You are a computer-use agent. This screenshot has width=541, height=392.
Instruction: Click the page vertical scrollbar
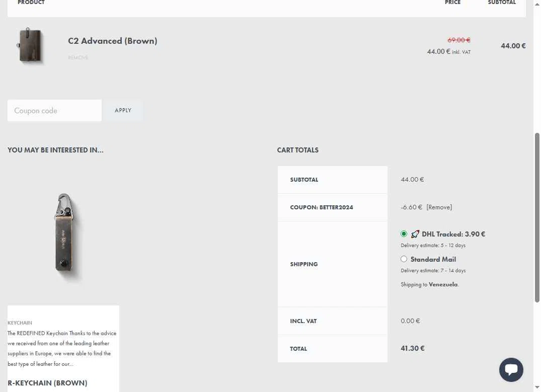537,217
